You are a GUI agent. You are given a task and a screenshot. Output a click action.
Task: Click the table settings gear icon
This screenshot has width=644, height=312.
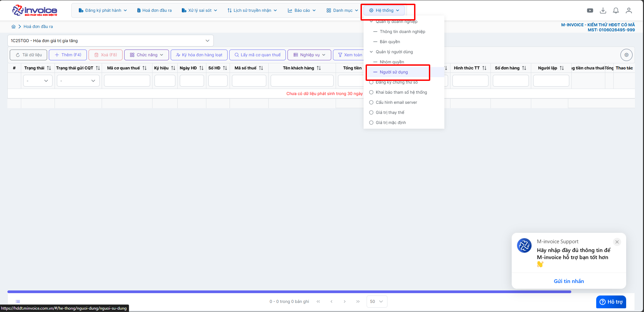click(x=626, y=55)
